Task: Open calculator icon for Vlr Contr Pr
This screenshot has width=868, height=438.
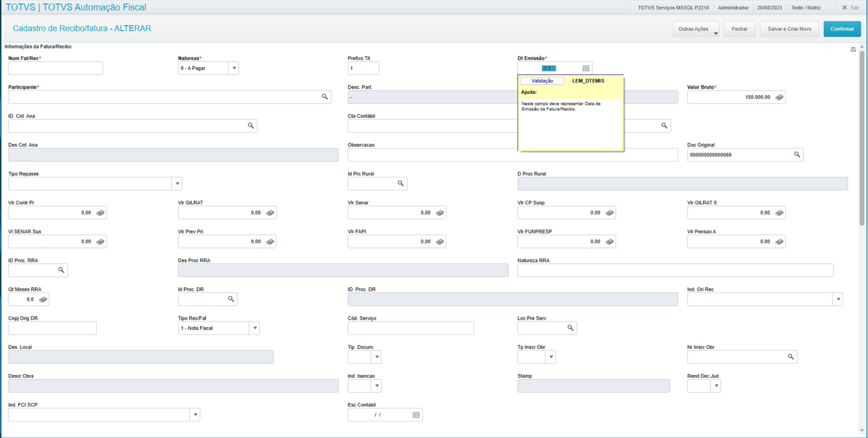Action: (101, 212)
